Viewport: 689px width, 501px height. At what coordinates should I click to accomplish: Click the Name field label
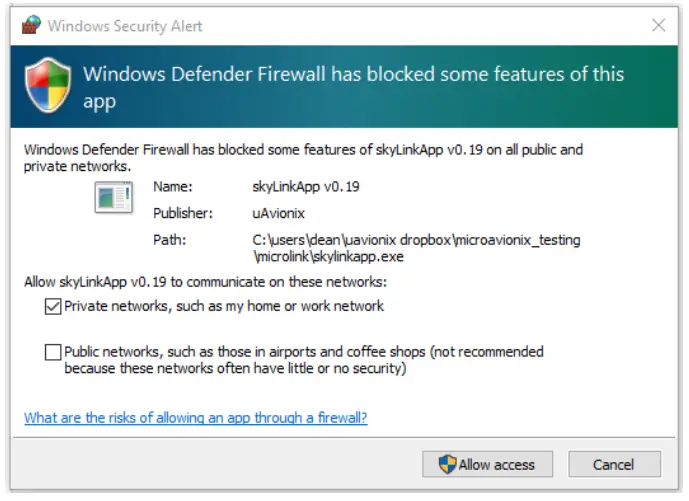pos(172,186)
